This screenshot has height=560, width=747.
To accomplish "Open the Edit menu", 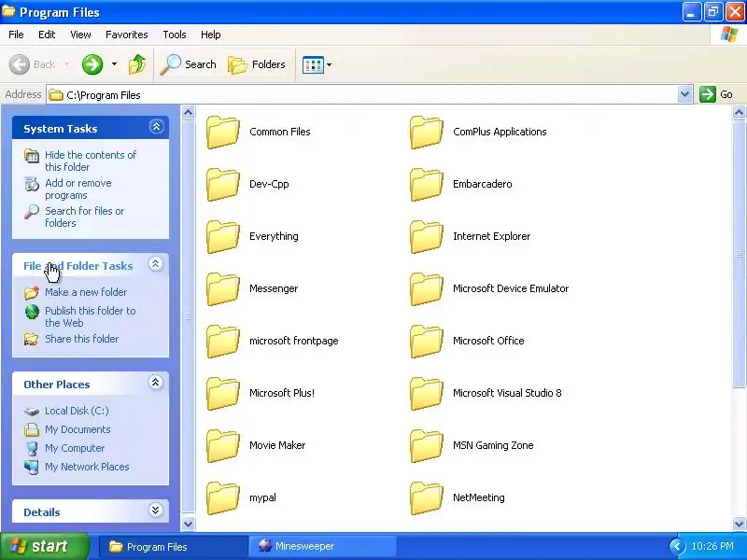I will tap(47, 35).
